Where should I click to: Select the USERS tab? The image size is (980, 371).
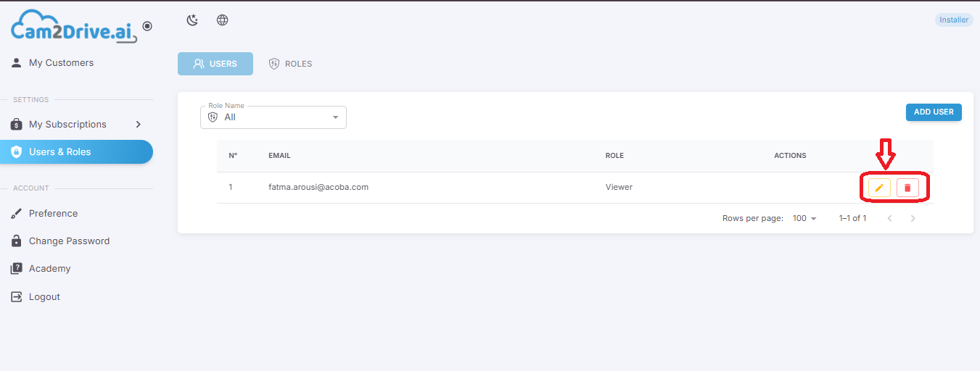point(215,64)
